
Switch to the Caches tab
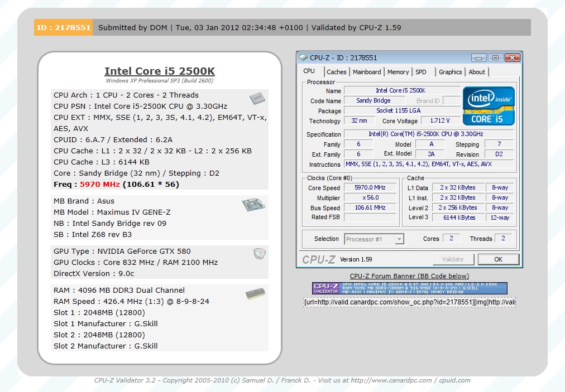coord(337,72)
